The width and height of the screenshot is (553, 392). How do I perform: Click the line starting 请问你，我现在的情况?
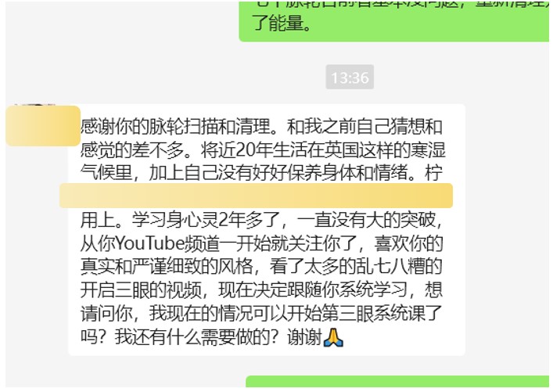pyautogui.click(x=261, y=313)
